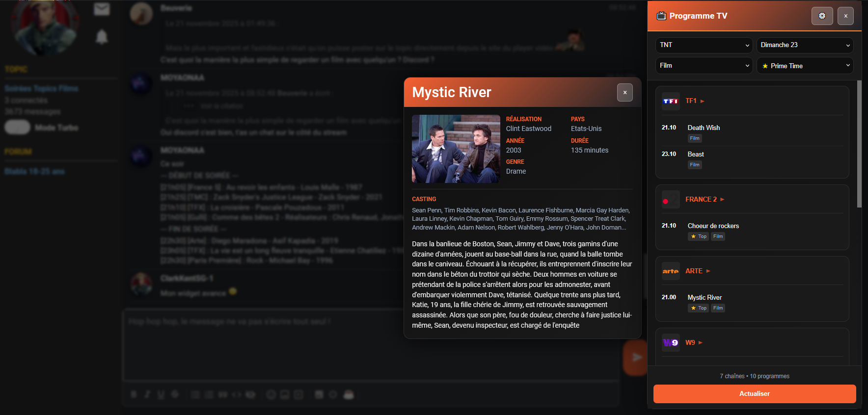Click the TF1 channel logo

(x=671, y=101)
